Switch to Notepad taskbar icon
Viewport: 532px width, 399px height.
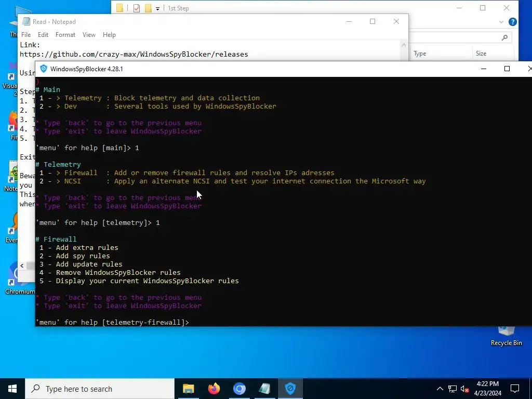click(x=264, y=389)
